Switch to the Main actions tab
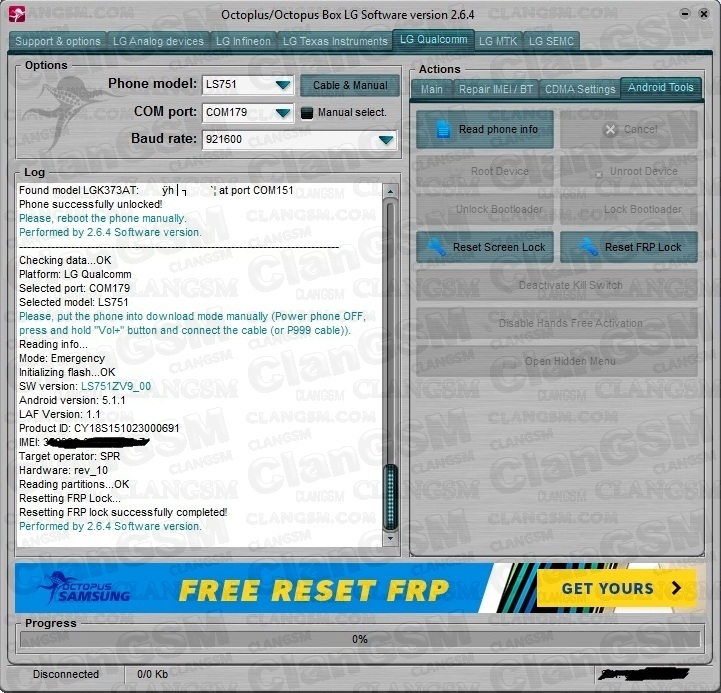Viewport: 721px width, 693px height. [x=432, y=89]
